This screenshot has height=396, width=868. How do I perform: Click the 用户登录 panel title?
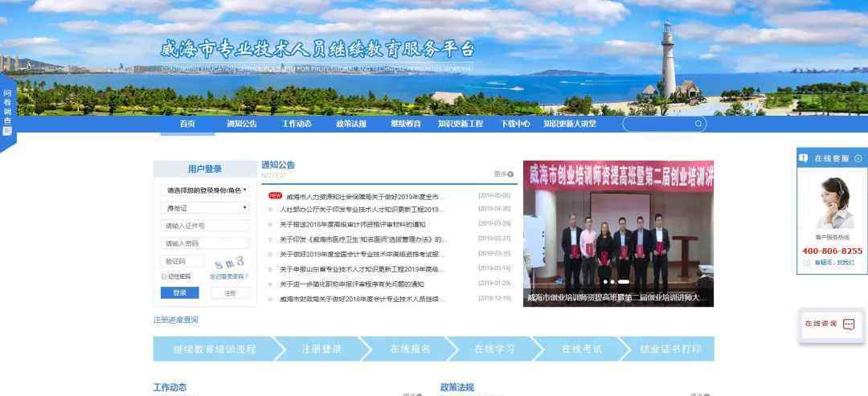click(205, 169)
